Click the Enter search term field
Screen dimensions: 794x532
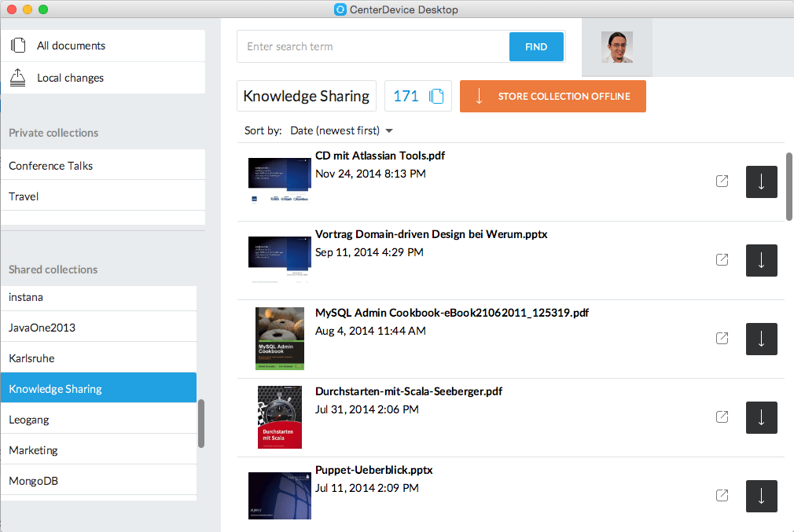[x=373, y=46]
